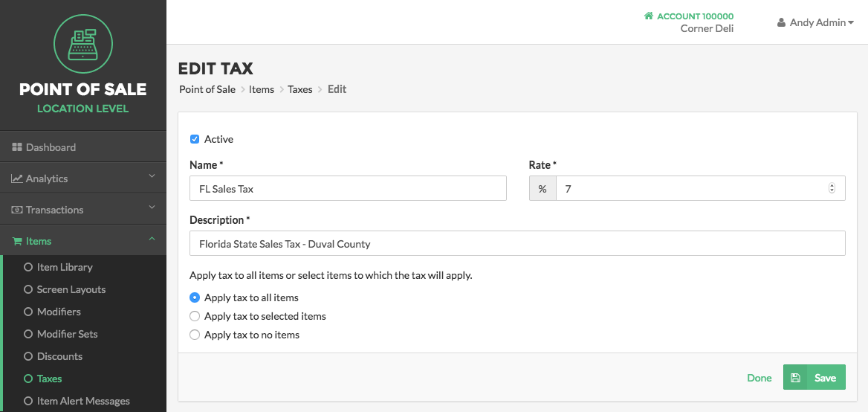This screenshot has height=412, width=868.
Task: Expand the Analytics menu chevron
Action: (x=152, y=176)
